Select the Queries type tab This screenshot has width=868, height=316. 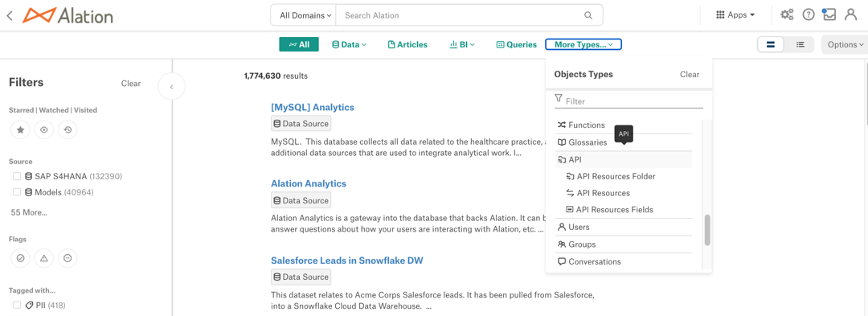coord(517,44)
